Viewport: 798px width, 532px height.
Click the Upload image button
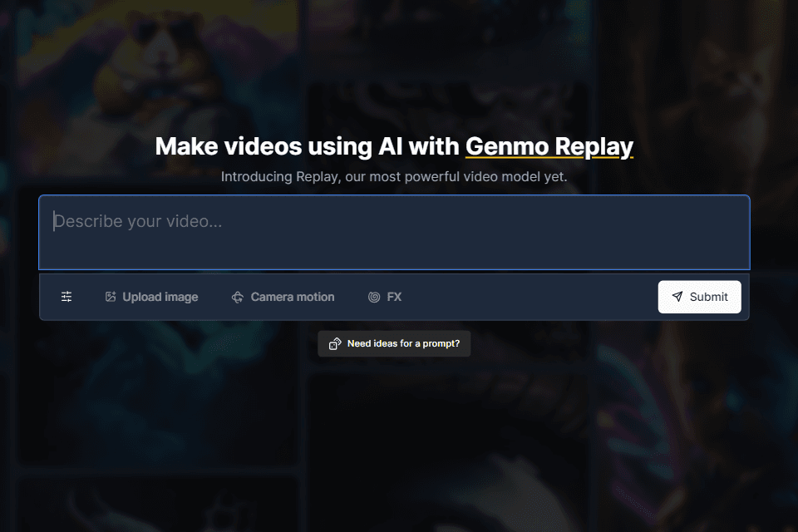[x=151, y=297]
